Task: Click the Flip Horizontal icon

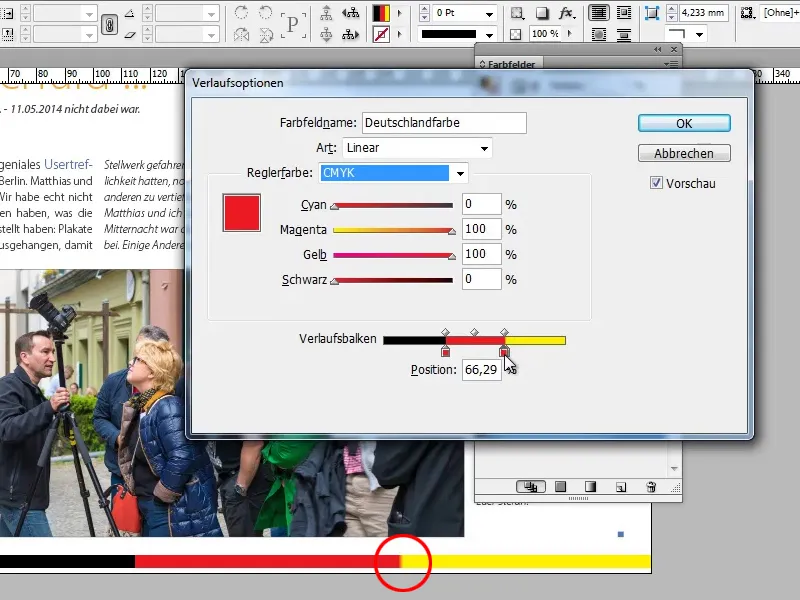Action: pyautogui.click(x=242, y=34)
